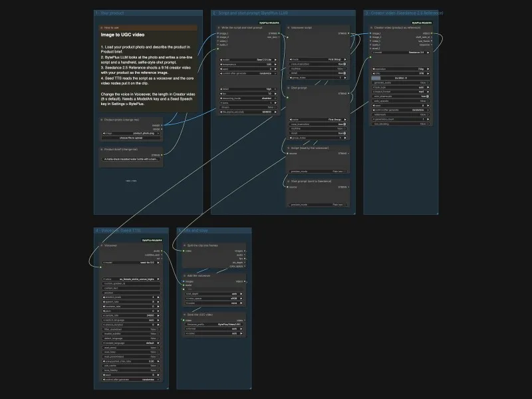Increase temperature with its right arrow
Image resolution: width=532 pixels, height=399 pixels.
click(x=275, y=65)
